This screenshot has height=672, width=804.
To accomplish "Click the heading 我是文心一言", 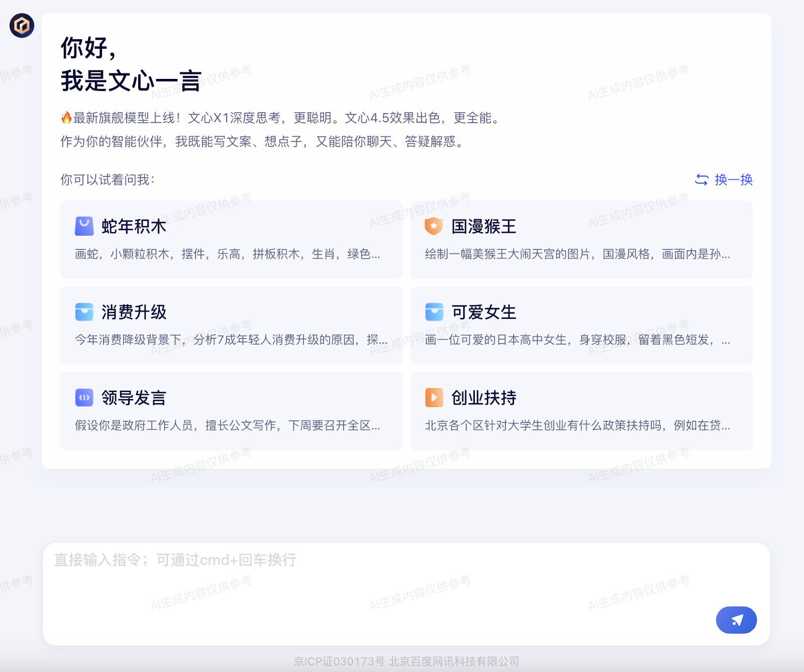I will [131, 80].
